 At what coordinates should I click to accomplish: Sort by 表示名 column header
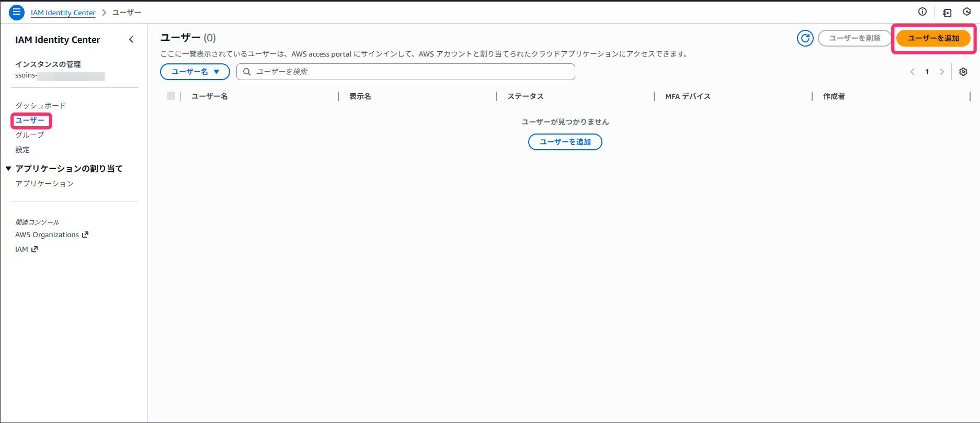360,96
